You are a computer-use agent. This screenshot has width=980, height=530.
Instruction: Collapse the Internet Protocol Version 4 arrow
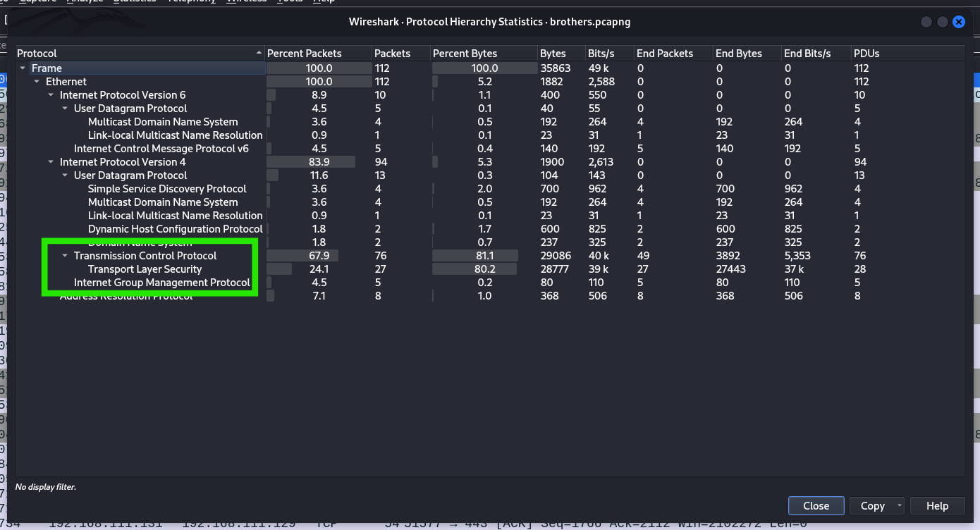click(x=51, y=162)
